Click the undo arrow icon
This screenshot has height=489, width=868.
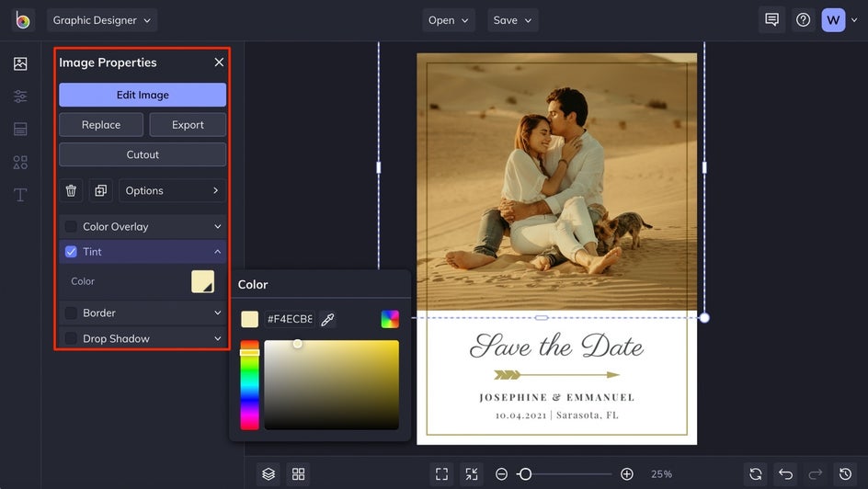tap(785, 474)
